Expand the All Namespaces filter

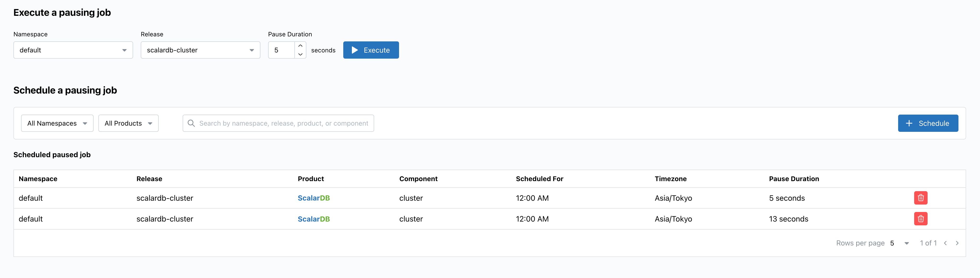[x=57, y=123]
